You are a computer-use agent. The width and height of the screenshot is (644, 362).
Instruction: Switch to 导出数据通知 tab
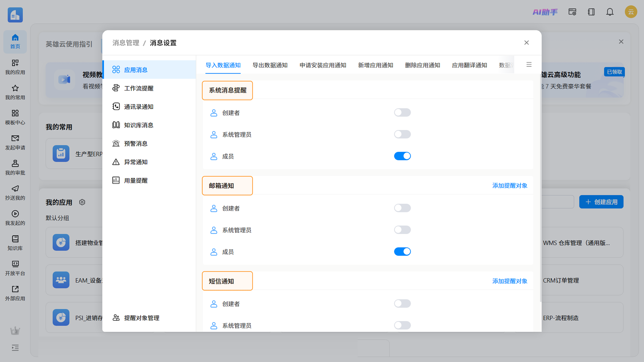click(x=270, y=65)
